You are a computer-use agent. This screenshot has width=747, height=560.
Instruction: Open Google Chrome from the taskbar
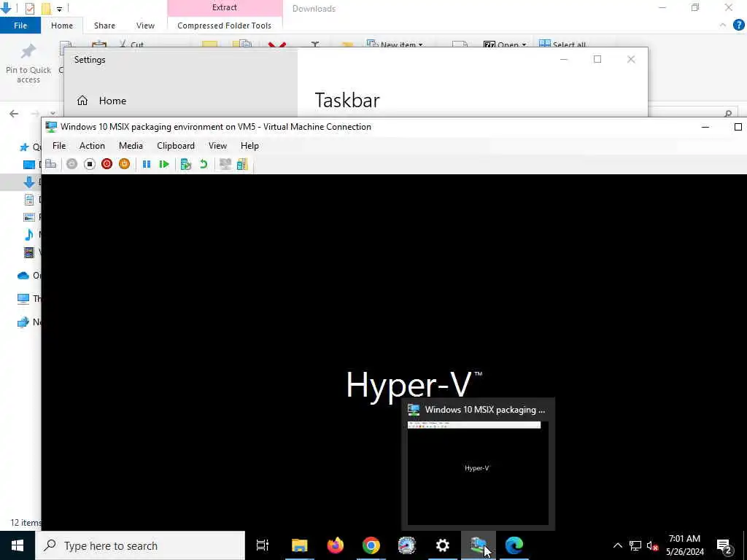tap(371, 545)
